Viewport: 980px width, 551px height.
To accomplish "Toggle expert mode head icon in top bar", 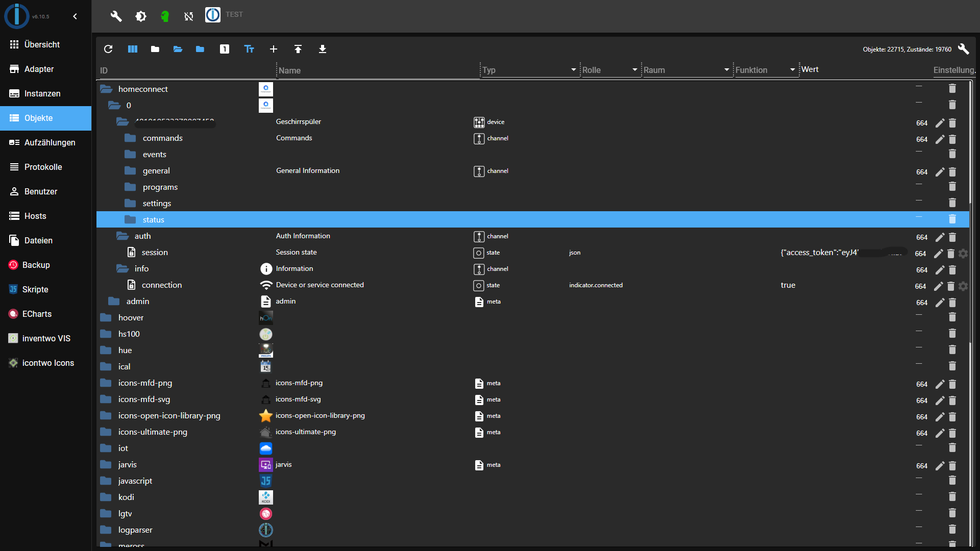I will point(165,16).
